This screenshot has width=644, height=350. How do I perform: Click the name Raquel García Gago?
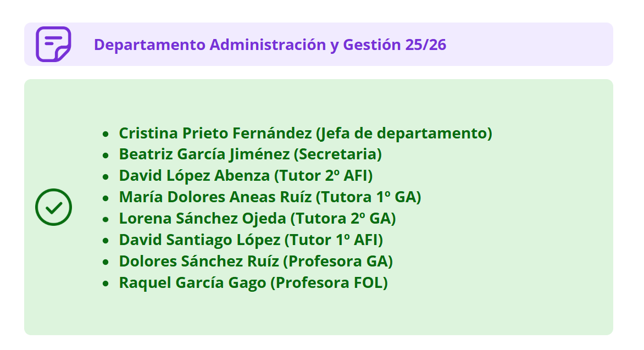click(192, 283)
